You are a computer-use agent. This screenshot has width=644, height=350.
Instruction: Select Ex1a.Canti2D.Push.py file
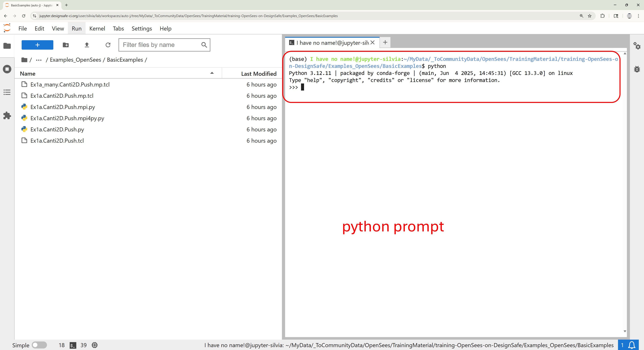pos(57,129)
